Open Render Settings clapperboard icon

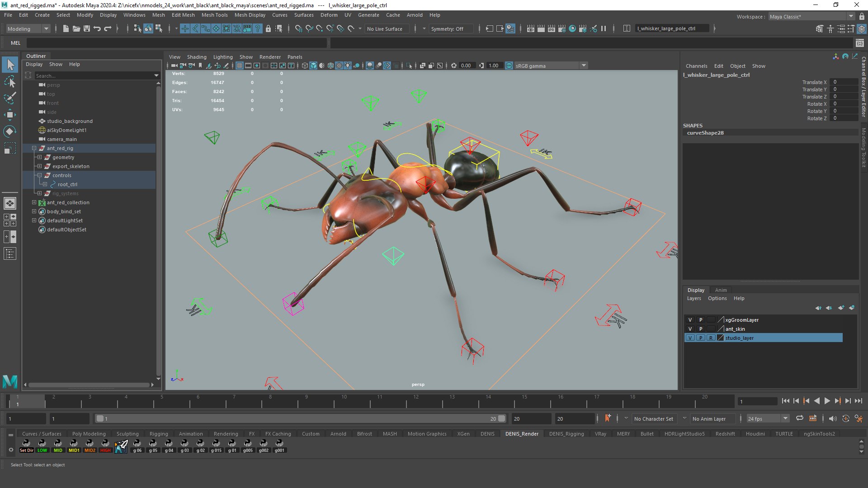coord(561,28)
